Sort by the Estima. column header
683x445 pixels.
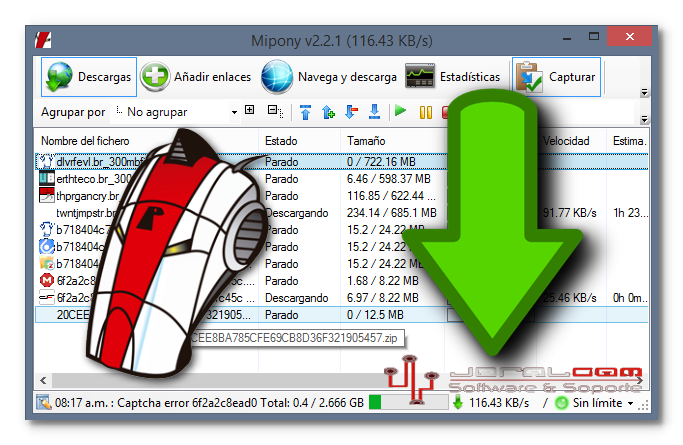click(x=629, y=141)
